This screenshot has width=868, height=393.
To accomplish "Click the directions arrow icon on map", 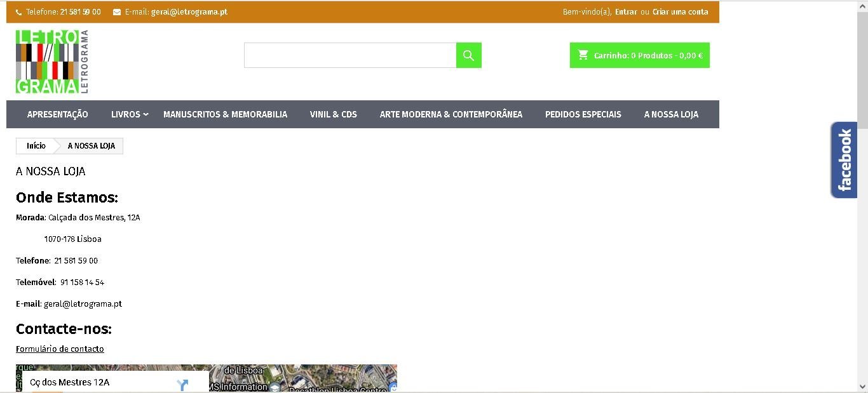I will (183, 385).
